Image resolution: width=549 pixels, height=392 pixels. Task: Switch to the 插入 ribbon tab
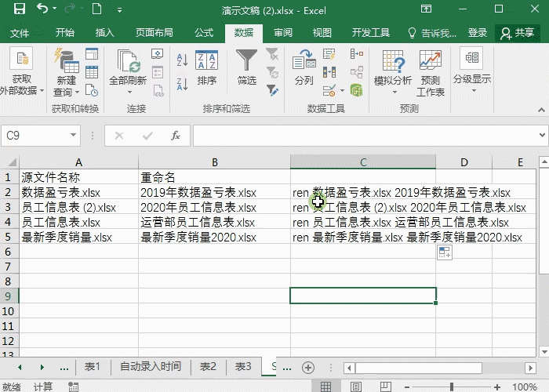(x=104, y=33)
